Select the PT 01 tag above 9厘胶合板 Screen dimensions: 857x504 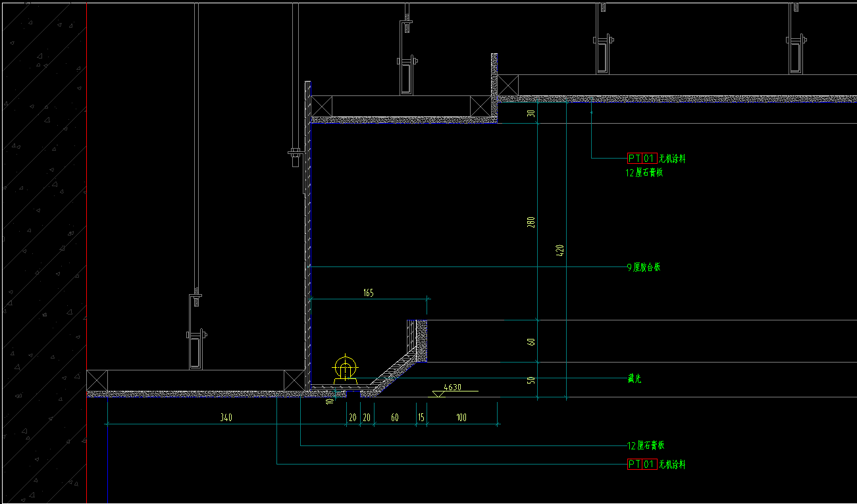pos(642,158)
